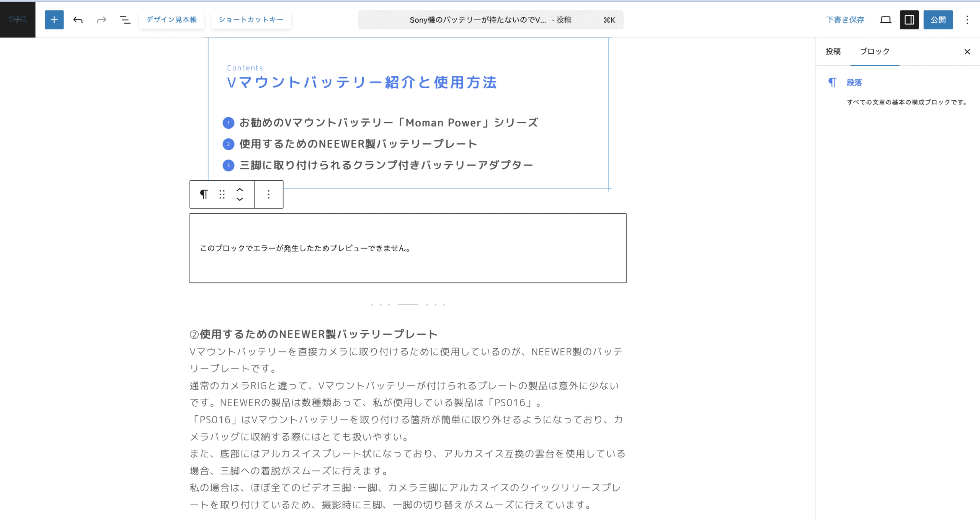Image resolution: width=980 pixels, height=521 pixels.
Task: Click the error message このブロックでエラーが発生した
Action: pyautogui.click(x=305, y=248)
